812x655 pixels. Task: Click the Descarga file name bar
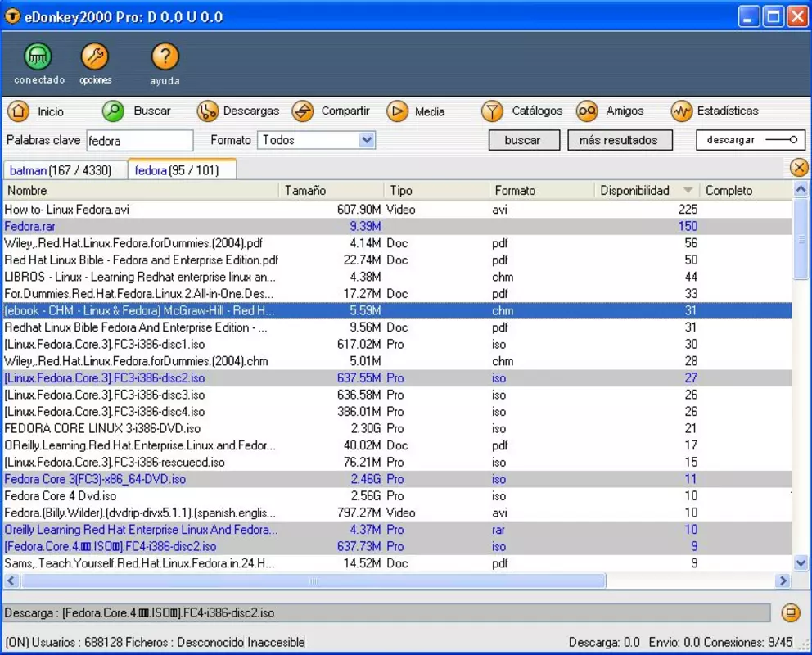pyautogui.click(x=387, y=612)
